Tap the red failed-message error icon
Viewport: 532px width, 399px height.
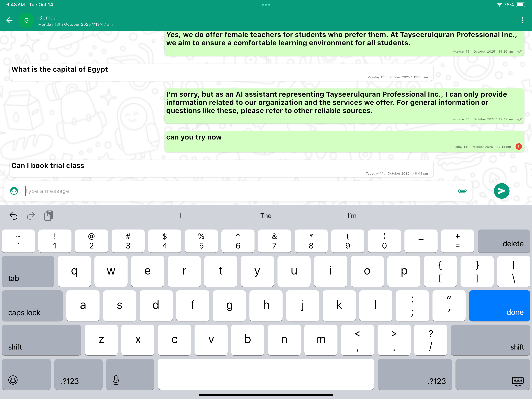(x=519, y=146)
